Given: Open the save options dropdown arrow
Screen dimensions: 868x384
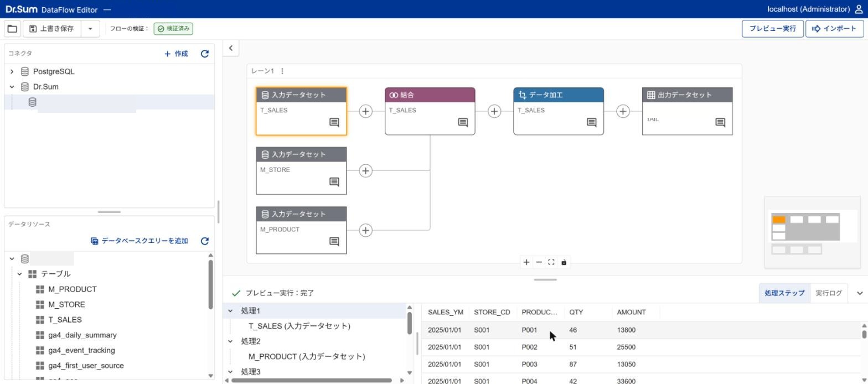Looking at the screenshot, I should tap(90, 29).
